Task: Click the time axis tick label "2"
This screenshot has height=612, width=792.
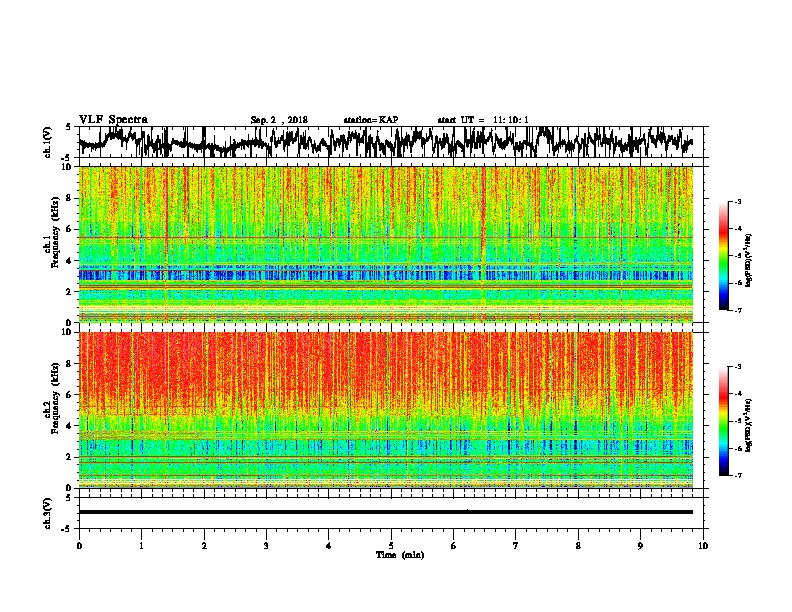Action: (x=204, y=546)
